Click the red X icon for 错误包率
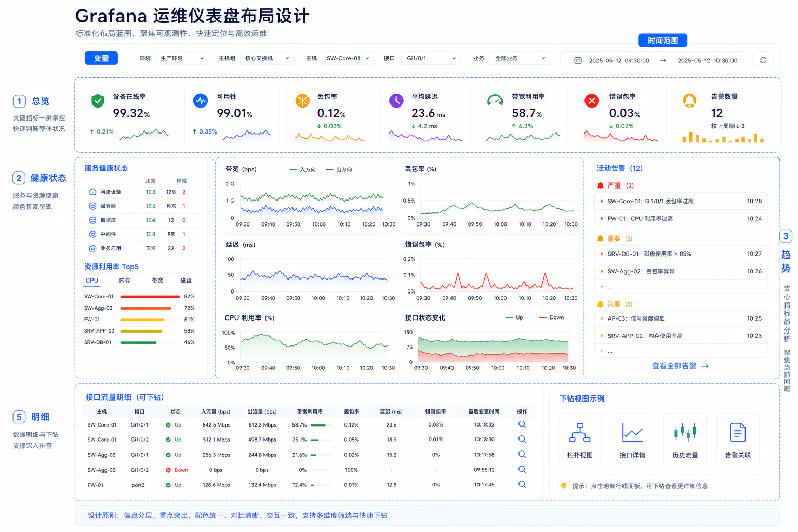Screen dimensions: 798x532 (592, 100)
